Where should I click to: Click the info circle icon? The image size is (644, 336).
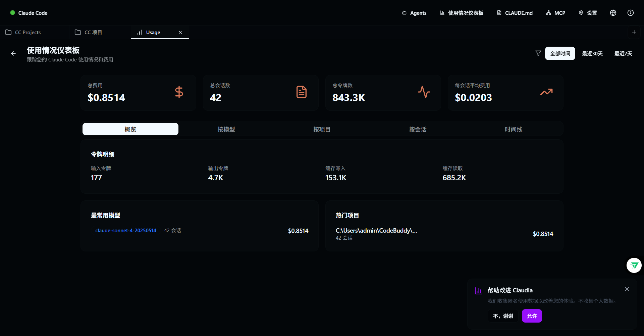pos(631,13)
